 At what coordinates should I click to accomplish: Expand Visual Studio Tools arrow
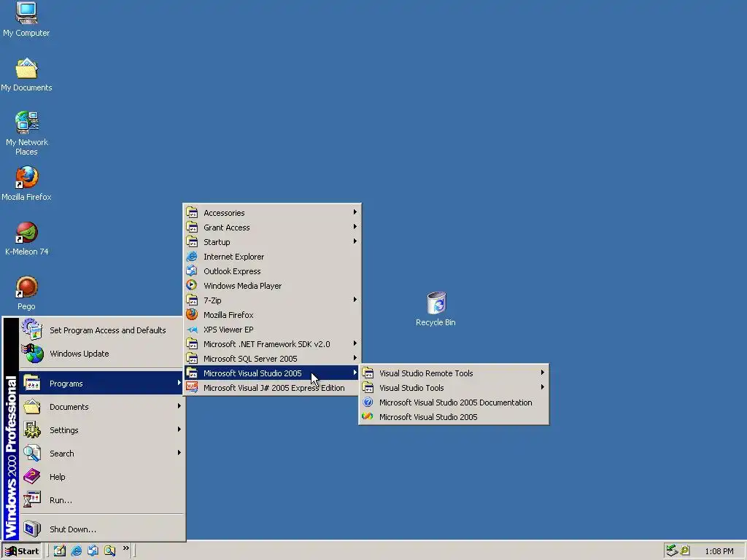click(x=543, y=387)
